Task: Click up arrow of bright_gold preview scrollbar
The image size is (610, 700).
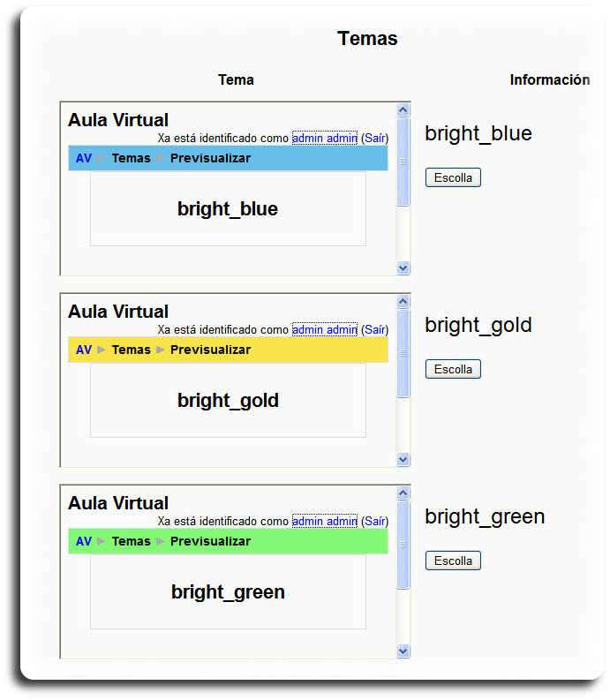Action: pos(403,302)
